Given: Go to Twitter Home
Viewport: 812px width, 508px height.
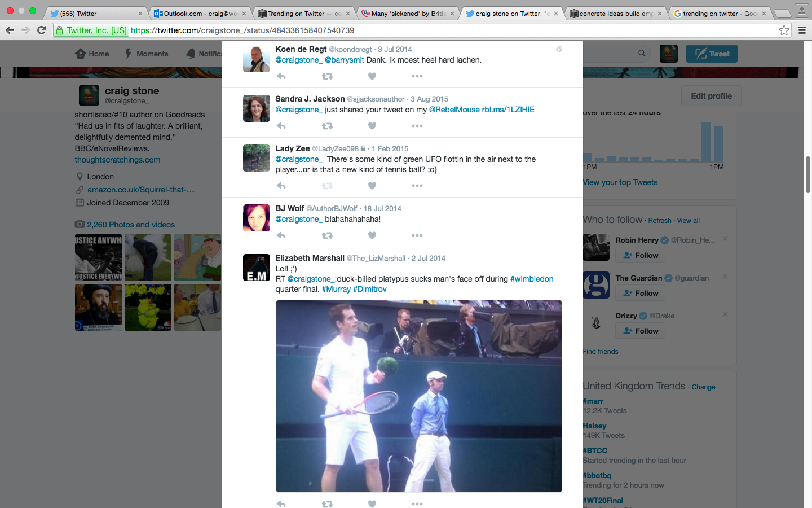Looking at the screenshot, I should click(x=92, y=54).
